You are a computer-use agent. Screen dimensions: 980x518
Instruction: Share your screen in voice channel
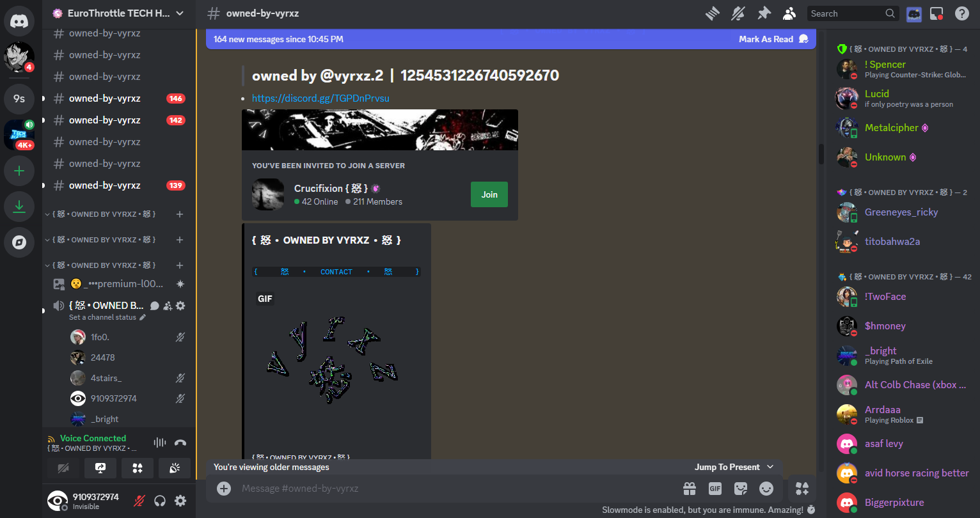pyautogui.click(x=100, y=468)
